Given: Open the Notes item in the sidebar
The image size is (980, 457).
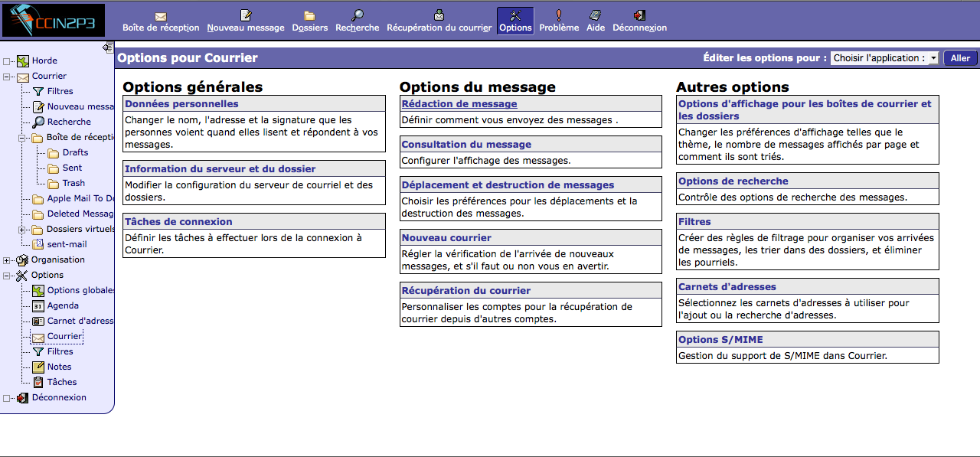Looking at the screenshot, I should pyautogui.click(x=59, y=367).
